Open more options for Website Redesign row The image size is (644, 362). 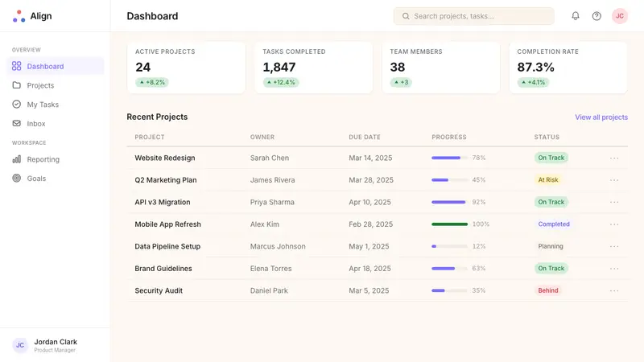pyautogui.click(x=614, y=158)
